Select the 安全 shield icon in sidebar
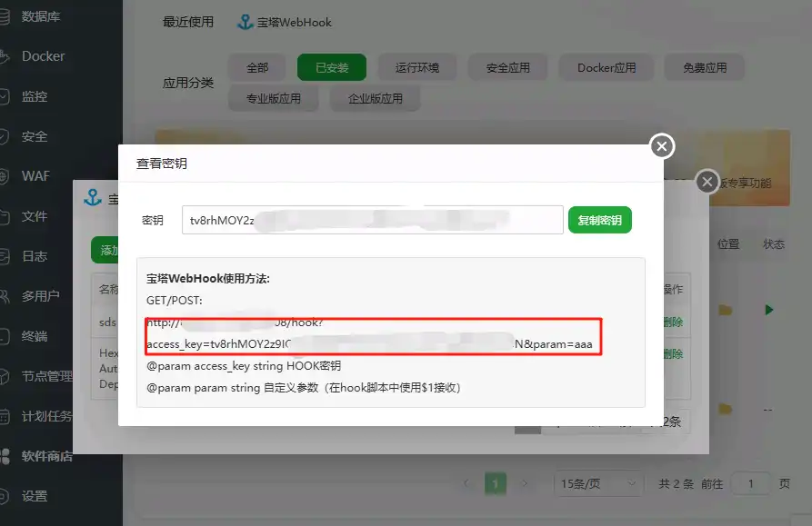812x526 pixels. click(5, 136)
